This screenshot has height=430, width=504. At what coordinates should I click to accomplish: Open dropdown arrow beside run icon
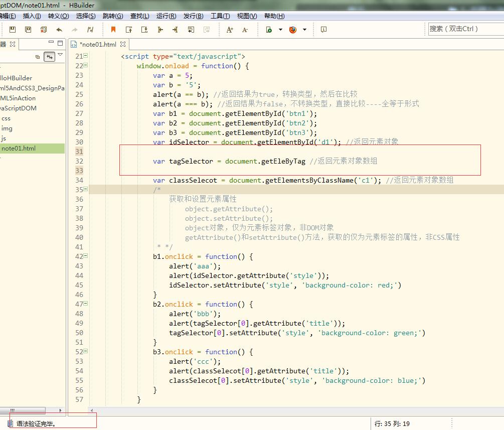tap(280, 30)
